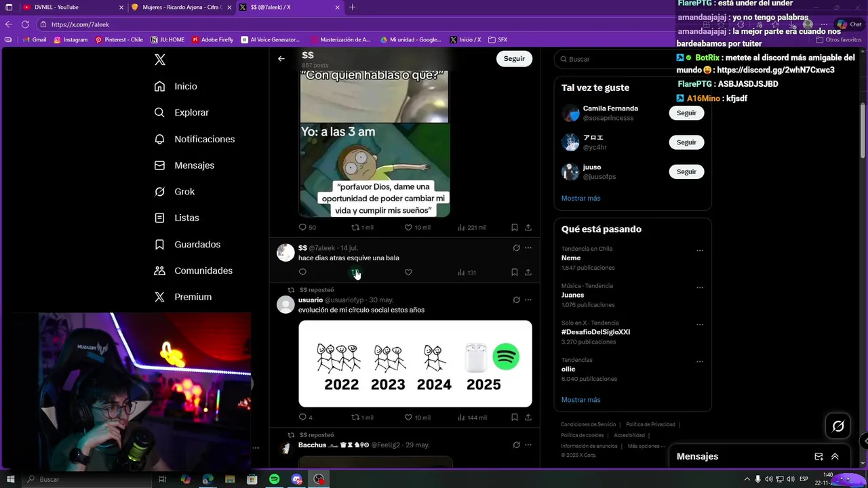This screenshot has width=868, height=488.
Task: Follow the @yc4hr account
Action: point(686,142)
